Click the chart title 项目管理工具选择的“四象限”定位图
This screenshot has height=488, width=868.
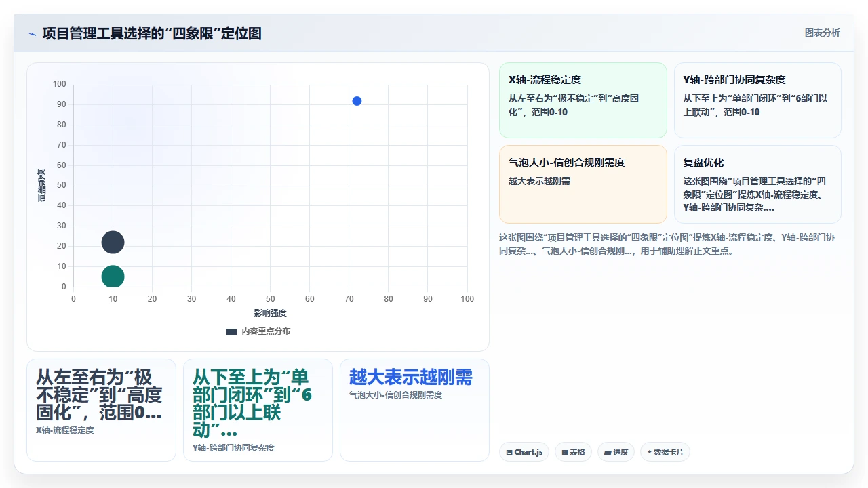pos(152,33)
